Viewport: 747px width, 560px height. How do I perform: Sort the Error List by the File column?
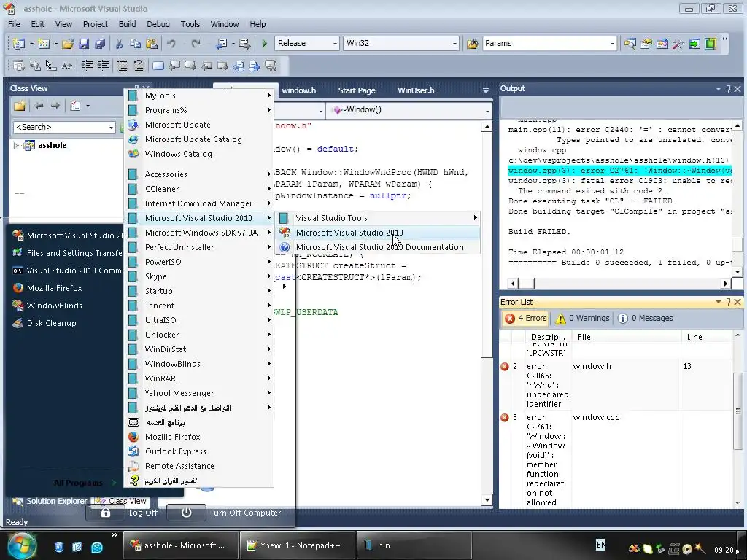(x=626, y=337)
